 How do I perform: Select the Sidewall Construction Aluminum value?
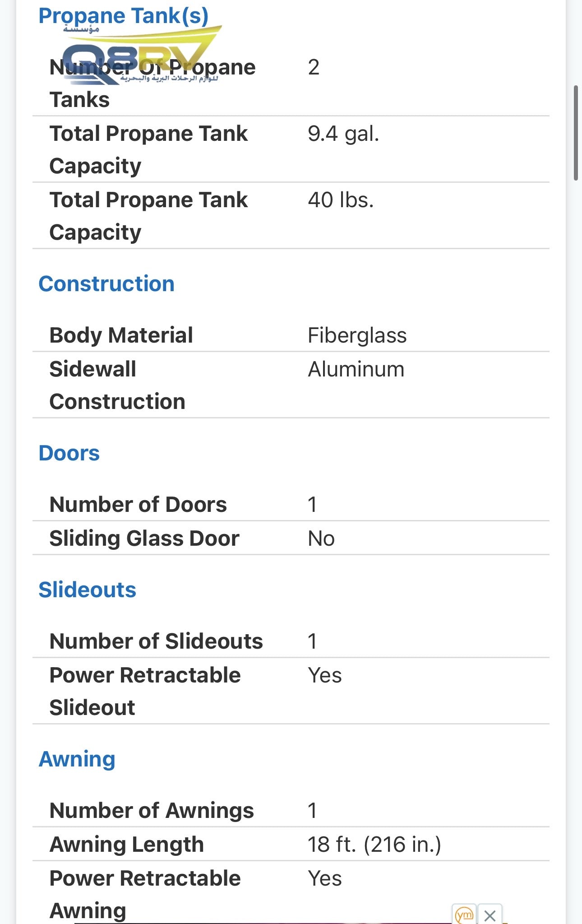pyautogui.click(x=356, y=370)
